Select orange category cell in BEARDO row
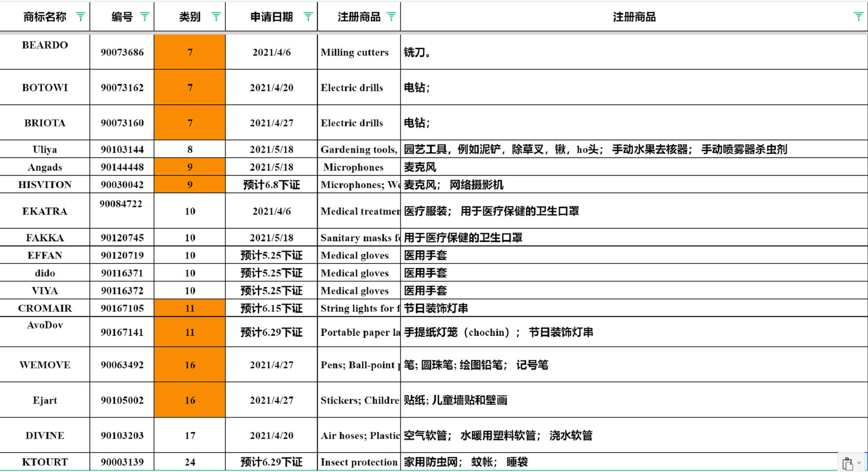 tap(190, 52)
